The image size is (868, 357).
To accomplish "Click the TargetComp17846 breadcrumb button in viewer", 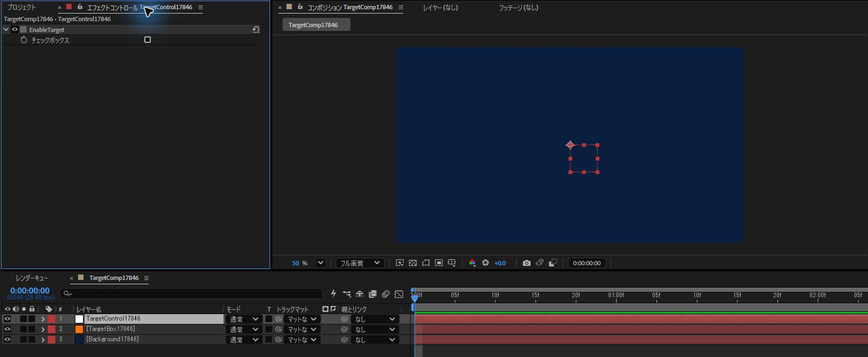I will (x=316, y=25).
